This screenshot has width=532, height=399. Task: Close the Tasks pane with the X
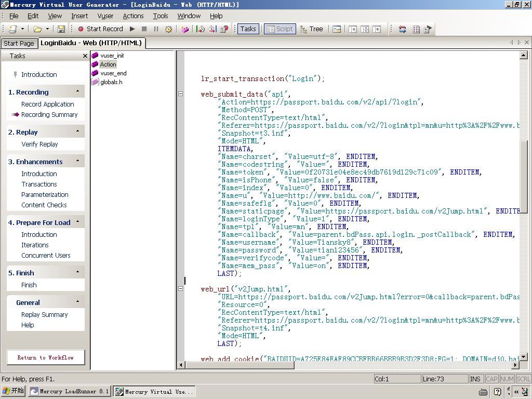coord(85,56)
